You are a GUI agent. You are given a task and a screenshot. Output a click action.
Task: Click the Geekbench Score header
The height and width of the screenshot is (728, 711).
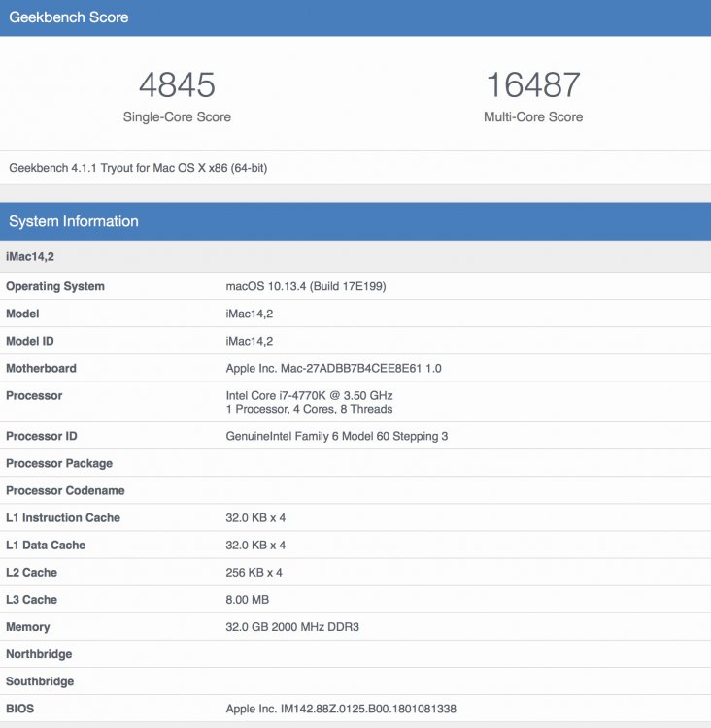(x=355, y=17)
